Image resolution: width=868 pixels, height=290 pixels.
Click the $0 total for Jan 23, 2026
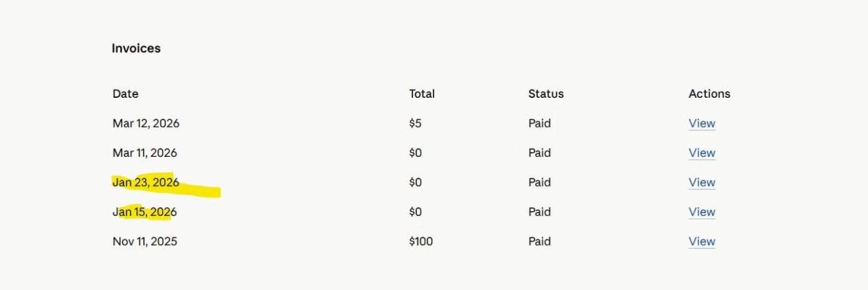415,183
